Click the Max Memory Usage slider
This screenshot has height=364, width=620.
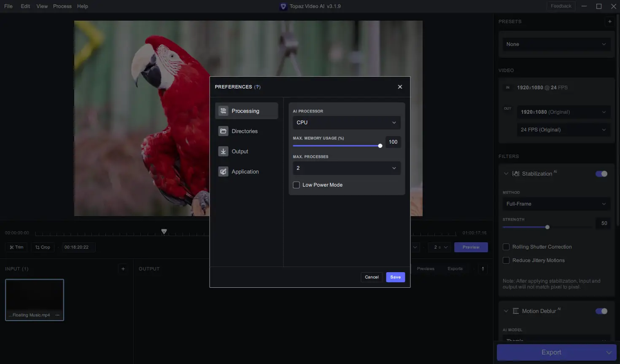point(337,146)
